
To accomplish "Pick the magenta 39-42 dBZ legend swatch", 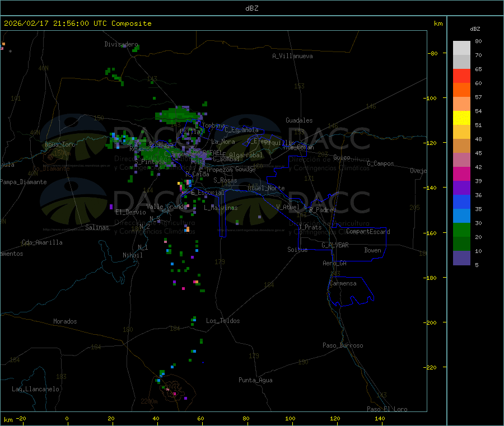I will coord(461,174).
